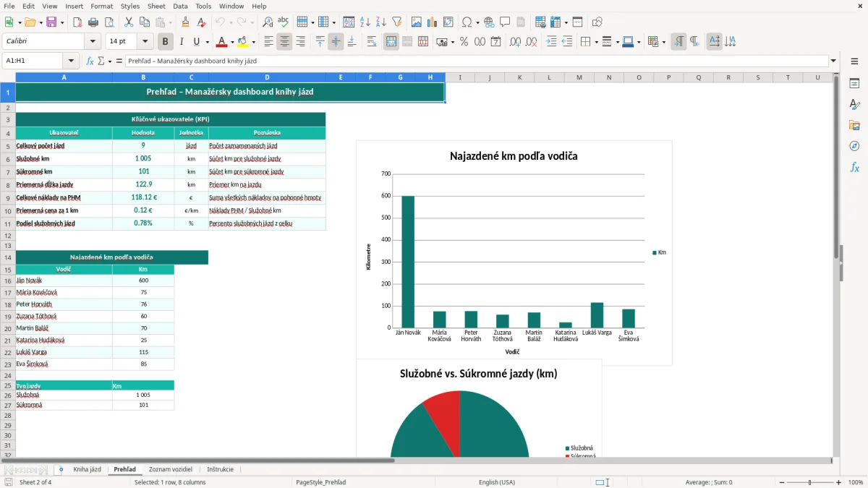Expand the Font Name dropdown
This screenshot has width=868, height=488.
coord(93,41)
